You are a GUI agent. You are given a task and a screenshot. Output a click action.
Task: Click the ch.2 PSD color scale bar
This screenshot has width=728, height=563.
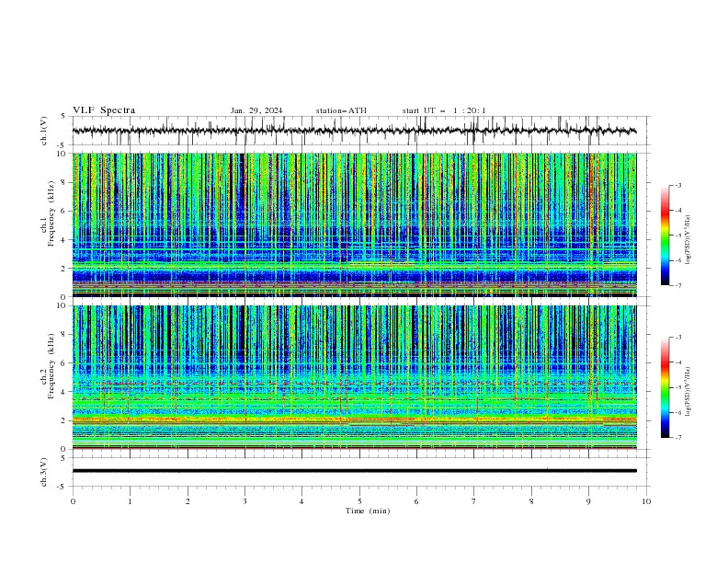pyautogui.click(x=665, y=387)
